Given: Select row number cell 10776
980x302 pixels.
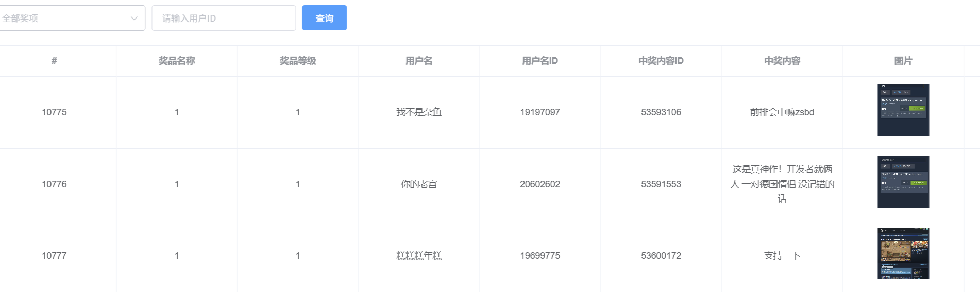Looking at the screenshot, I should point(54,184).
